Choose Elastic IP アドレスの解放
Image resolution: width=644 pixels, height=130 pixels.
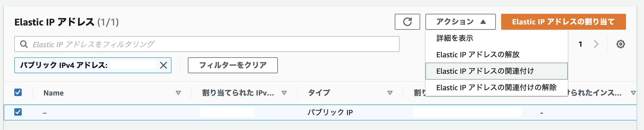click(478, 55)
